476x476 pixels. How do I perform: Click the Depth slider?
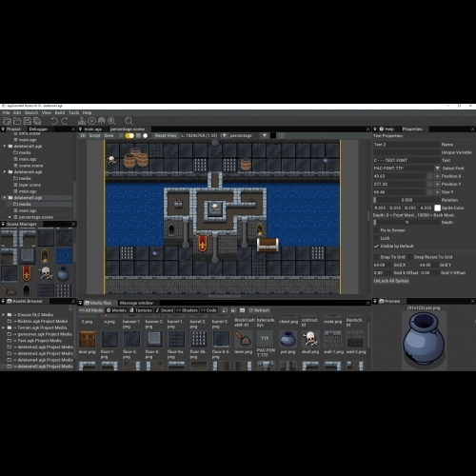(407, 222)
